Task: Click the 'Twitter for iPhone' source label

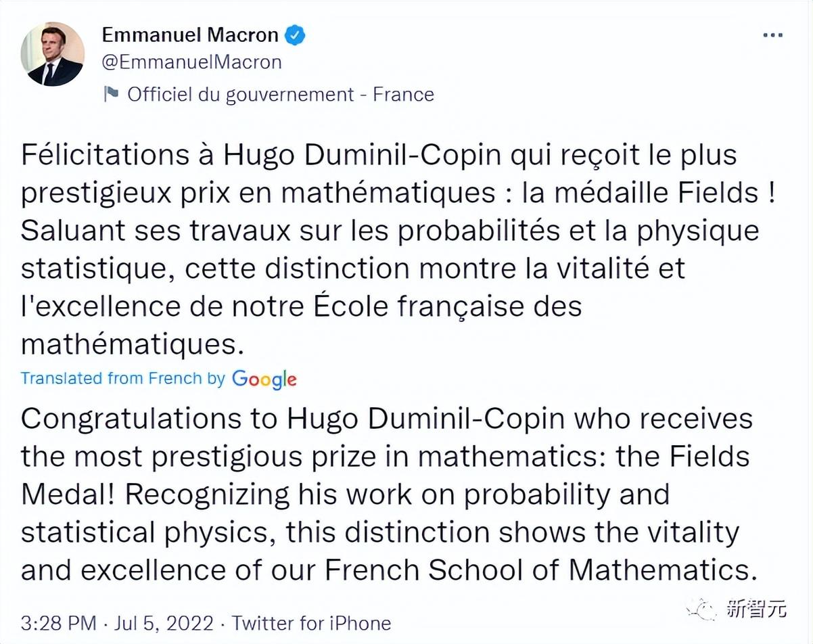Action: 312,622
